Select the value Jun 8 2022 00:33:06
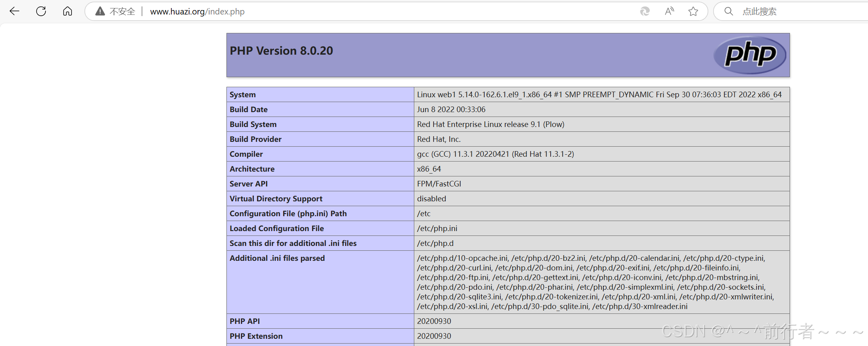The height and width of the screenshot is (346, 868). [451, 109]
